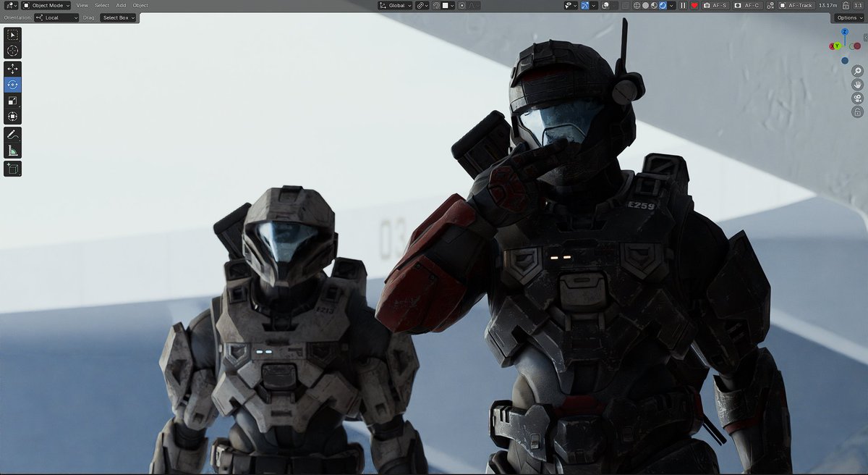
Task: Select the Add Cube tool
Action: point(14,169)
